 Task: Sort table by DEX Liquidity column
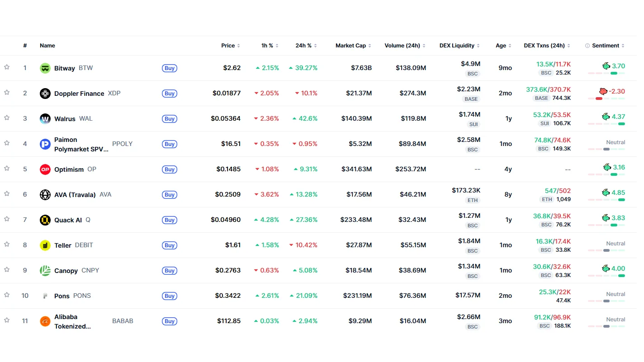tap(459, 46)
